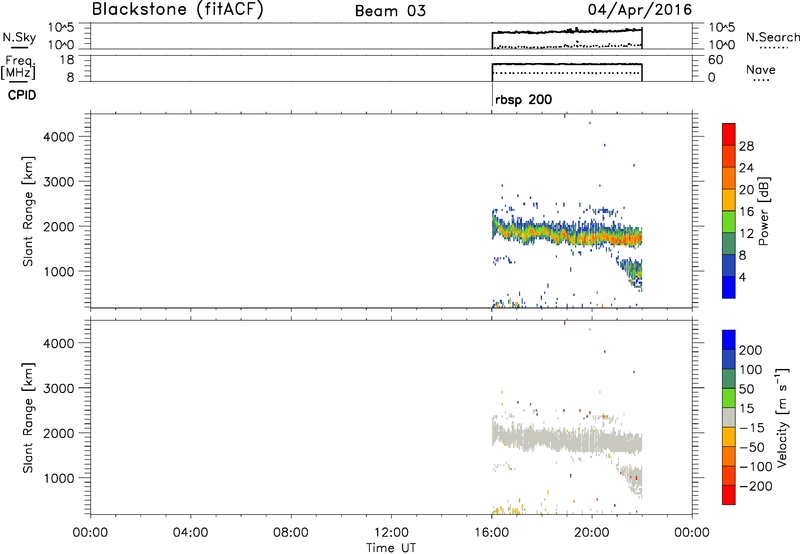The height and width of the screenshot is (554, 800).
Task: Click the '16:00' time tick label
Action: [491, 533]
